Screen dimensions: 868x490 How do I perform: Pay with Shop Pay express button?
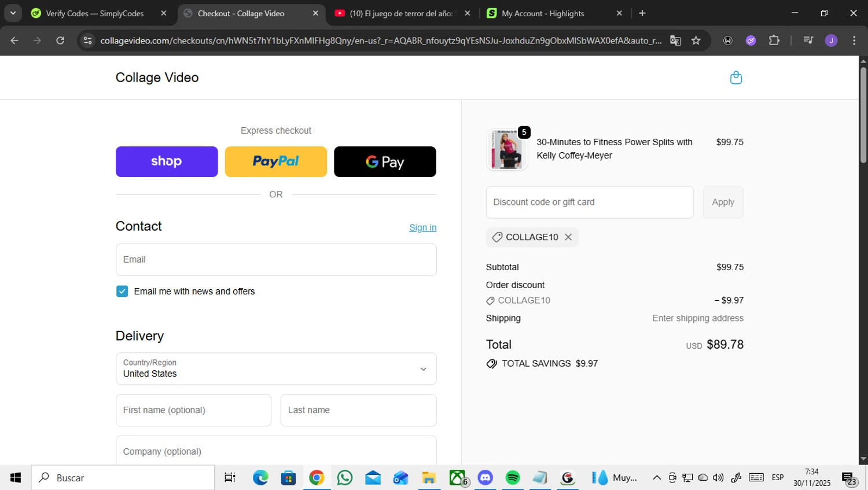pos(167,161)
